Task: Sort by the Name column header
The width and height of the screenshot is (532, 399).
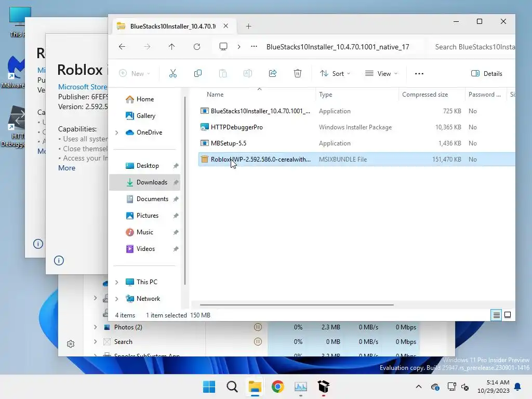Action: pos(215,95)
